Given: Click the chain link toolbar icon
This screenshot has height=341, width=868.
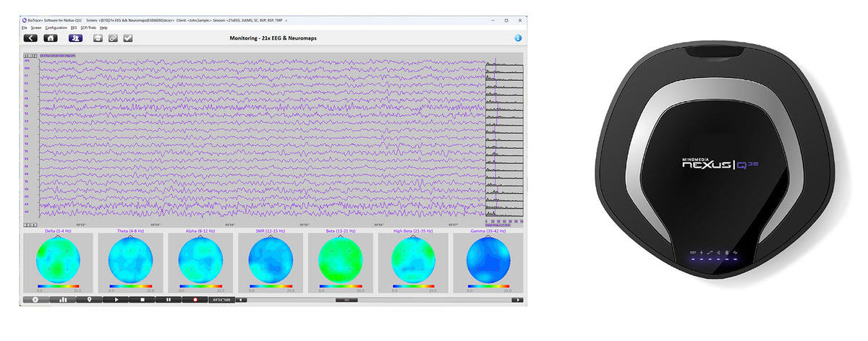Looking at the screenshot, I should coord(113,38).
